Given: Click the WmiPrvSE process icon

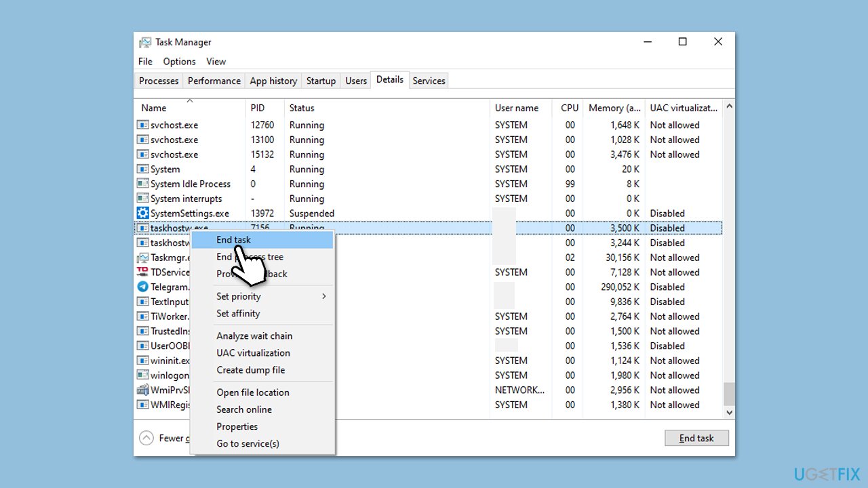Looking at the screenshot, I should click(x=142, y=390).
